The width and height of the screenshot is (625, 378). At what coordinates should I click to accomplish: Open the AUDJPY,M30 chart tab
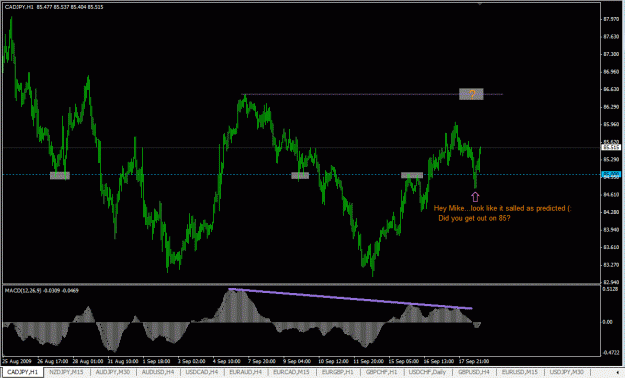coord(113,372)
